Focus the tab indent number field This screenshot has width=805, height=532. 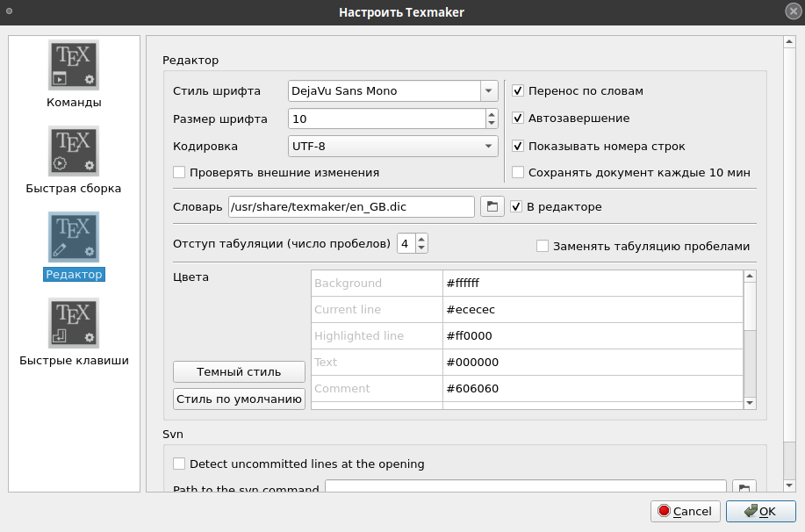coord(406,243)
